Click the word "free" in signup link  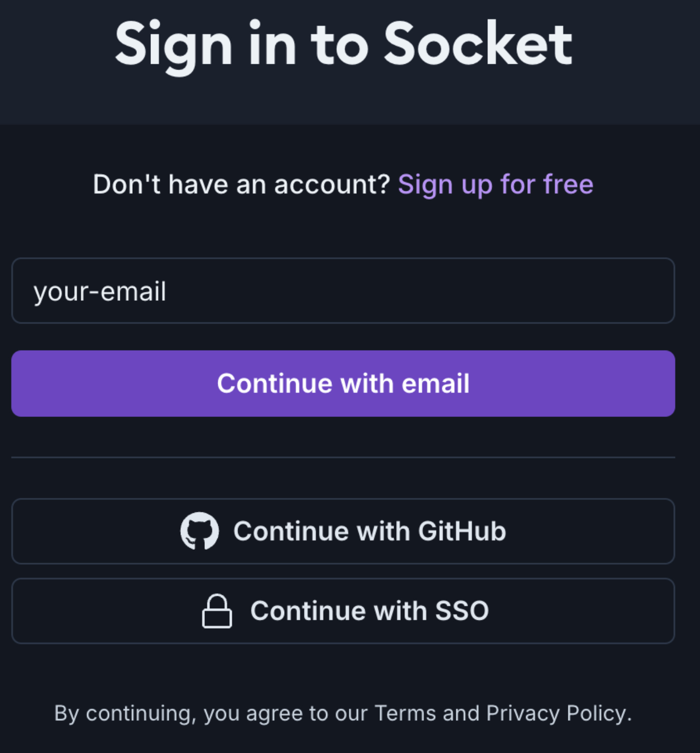[x=568, y=185]
